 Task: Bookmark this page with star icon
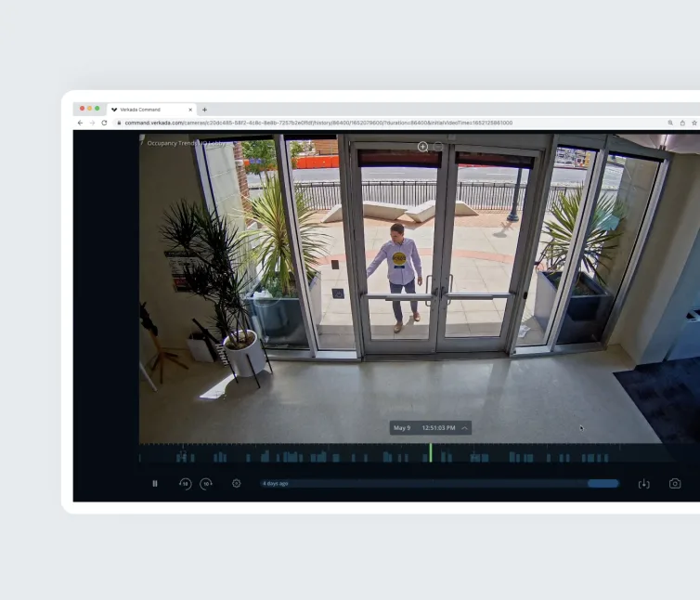(694, 123)
